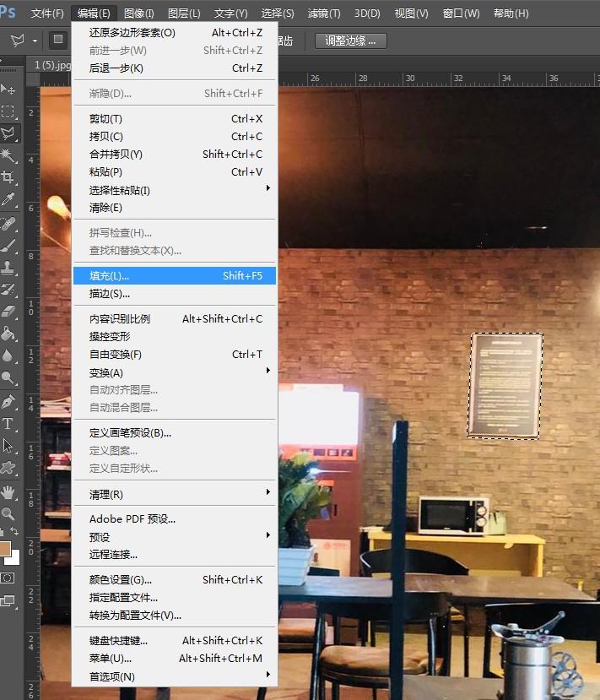Choose New Selection mode in options bar
Image resolution: width=600 pixels, height=700 pixels.
(58, 40)
